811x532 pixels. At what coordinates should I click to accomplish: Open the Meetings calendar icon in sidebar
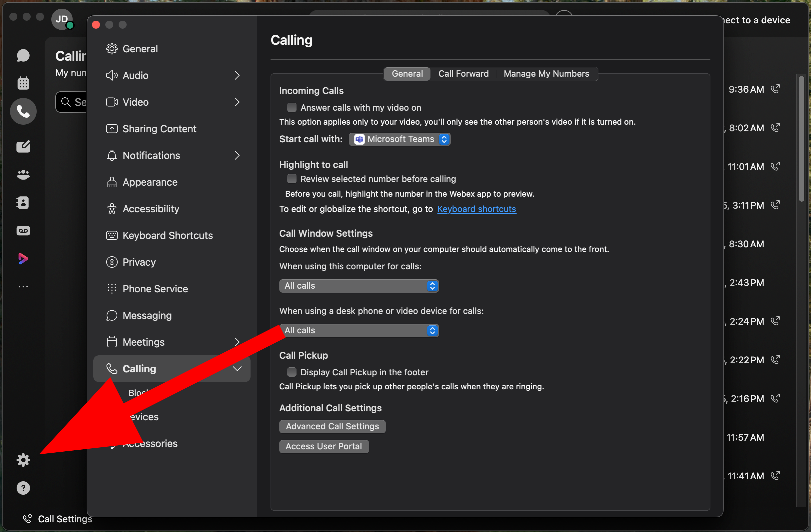tap(23, 83)
